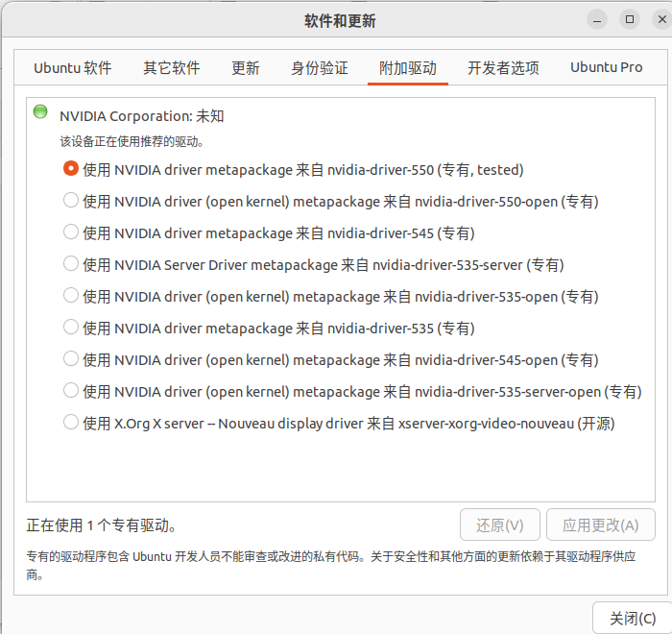Image resolution: width=672 pixels, height=634 pixels.
Task: Close window with title bar X icon
Action: pos(662,20)
